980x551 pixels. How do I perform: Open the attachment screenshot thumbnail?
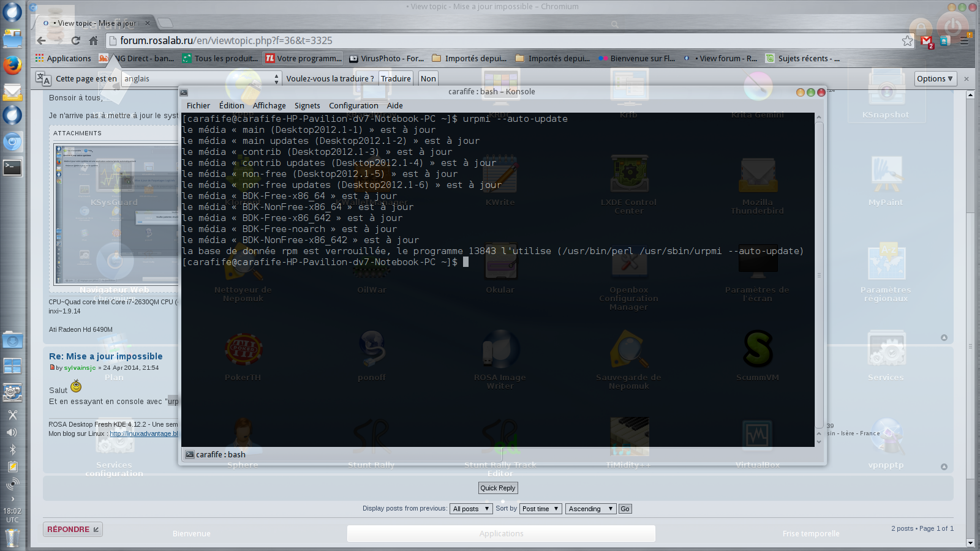tap(115, 214)
